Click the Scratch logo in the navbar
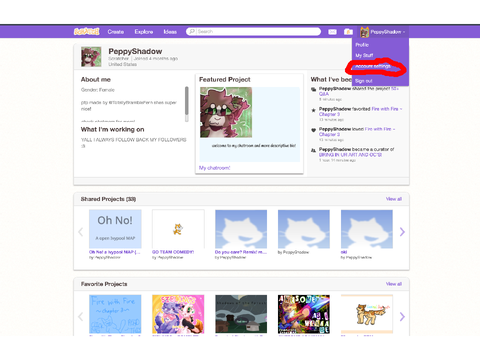The width and height of the screenshot is (480, 360). click(x=86, y=32)
